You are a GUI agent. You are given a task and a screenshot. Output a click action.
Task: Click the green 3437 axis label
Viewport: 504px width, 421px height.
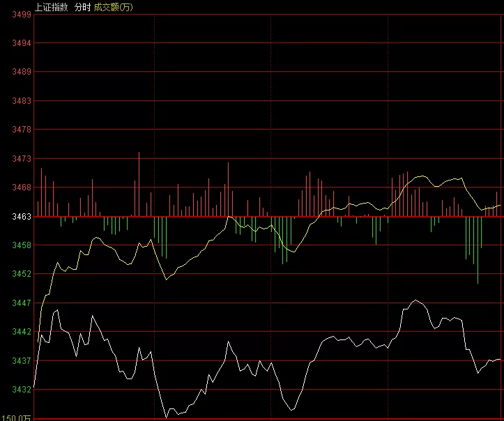click(22, 361)
